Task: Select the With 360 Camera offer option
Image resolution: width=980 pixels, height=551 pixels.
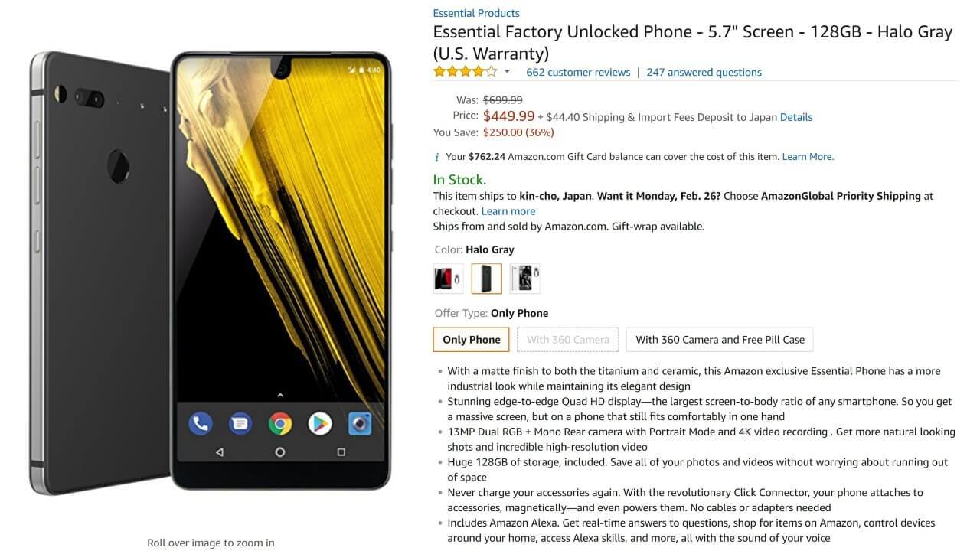Action: [568, 340]
